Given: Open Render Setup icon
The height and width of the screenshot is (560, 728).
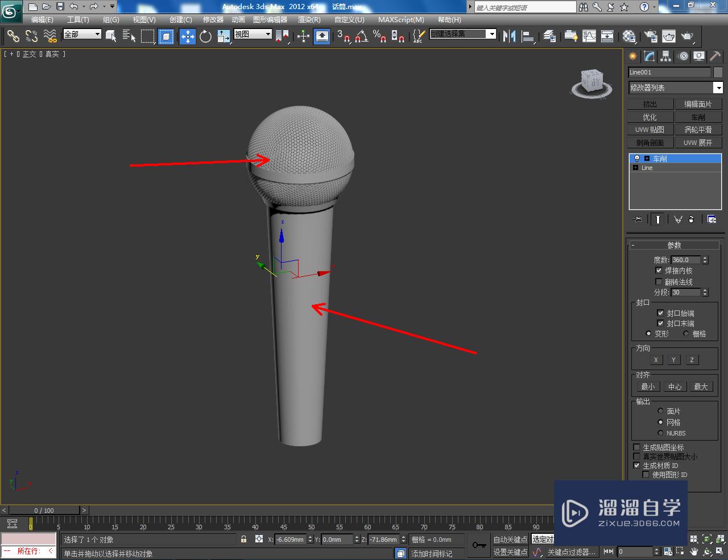Looking at the screenshot, I should [x=651, y=36].
